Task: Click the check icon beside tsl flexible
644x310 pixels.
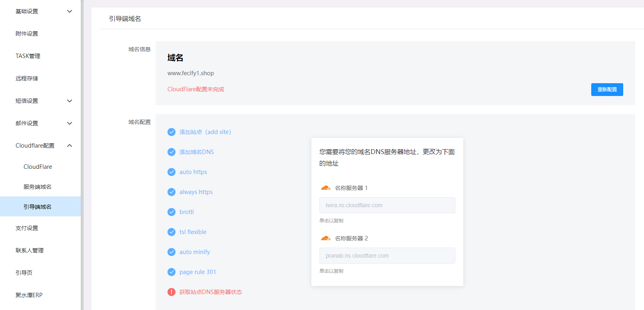Action: 171,232
